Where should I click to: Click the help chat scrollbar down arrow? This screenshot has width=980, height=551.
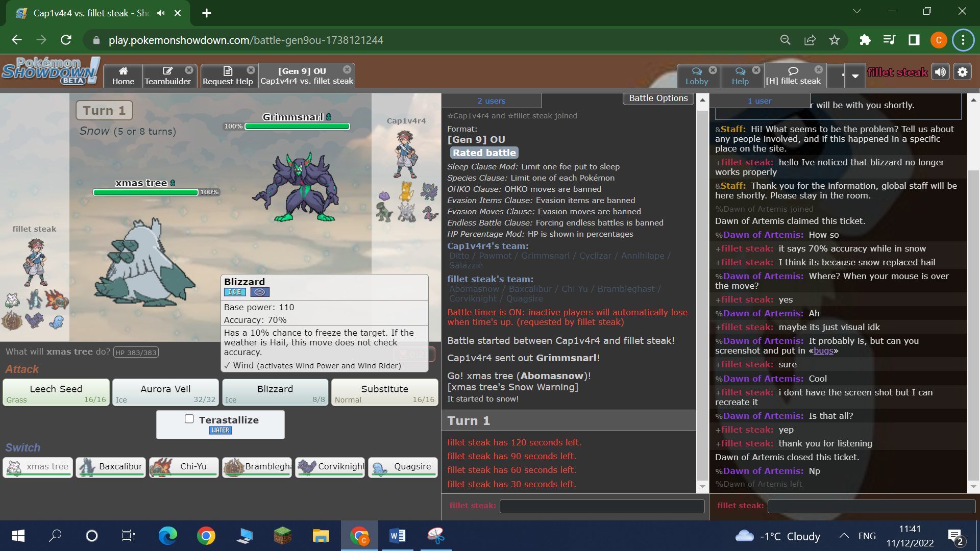click(973, 487)
